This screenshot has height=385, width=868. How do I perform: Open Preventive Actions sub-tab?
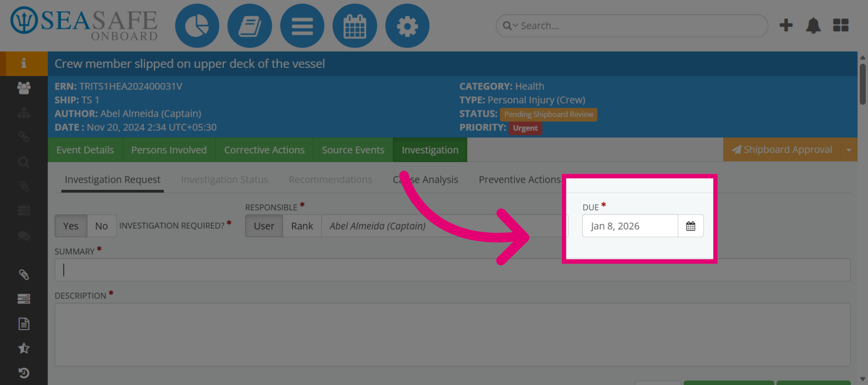point(519,180)
